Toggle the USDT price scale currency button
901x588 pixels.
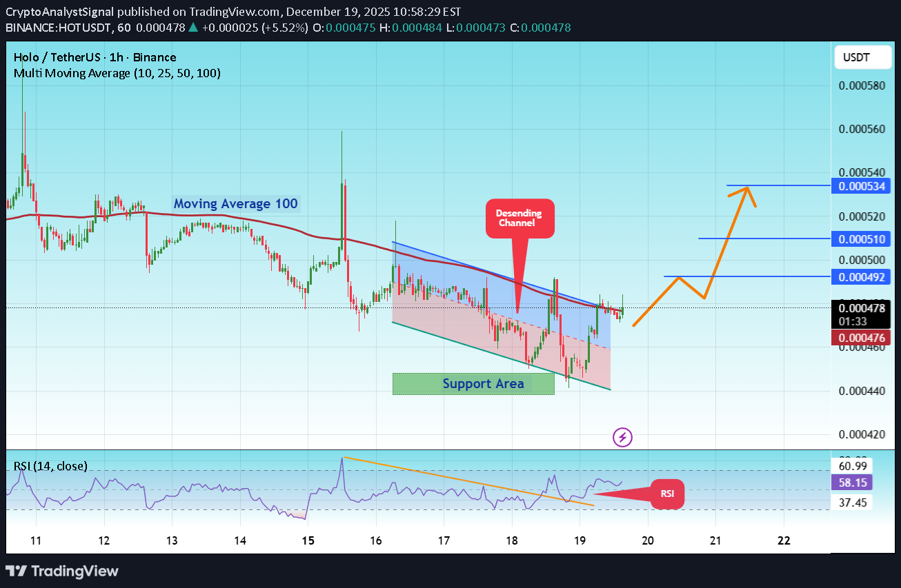pyautogui.click(x=862, y=57)
